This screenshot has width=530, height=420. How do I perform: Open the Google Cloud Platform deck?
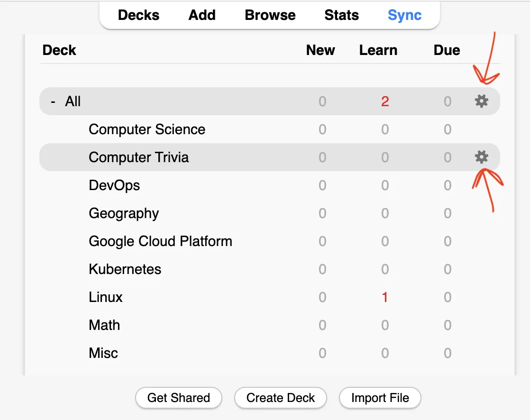click(161, 242)
